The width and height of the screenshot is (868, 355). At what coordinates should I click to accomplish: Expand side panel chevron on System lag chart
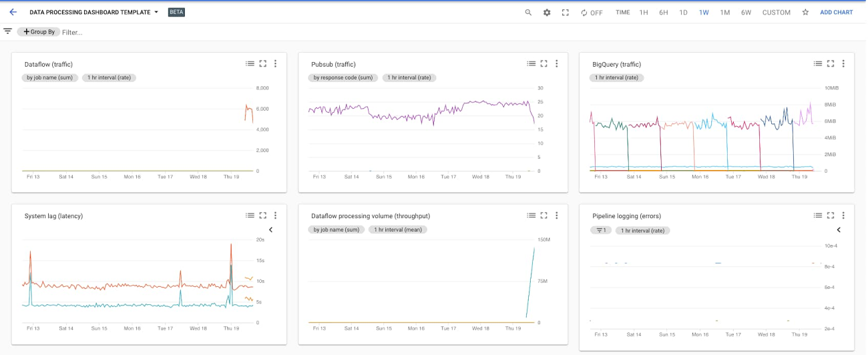point(270,230)
